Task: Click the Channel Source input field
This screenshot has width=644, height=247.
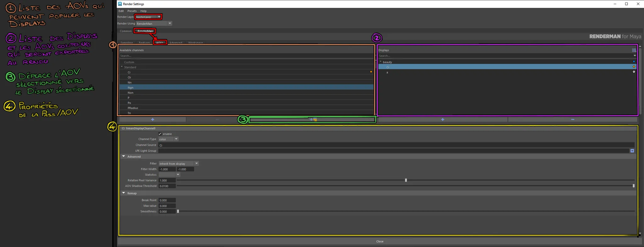Action: click(396, 145)
